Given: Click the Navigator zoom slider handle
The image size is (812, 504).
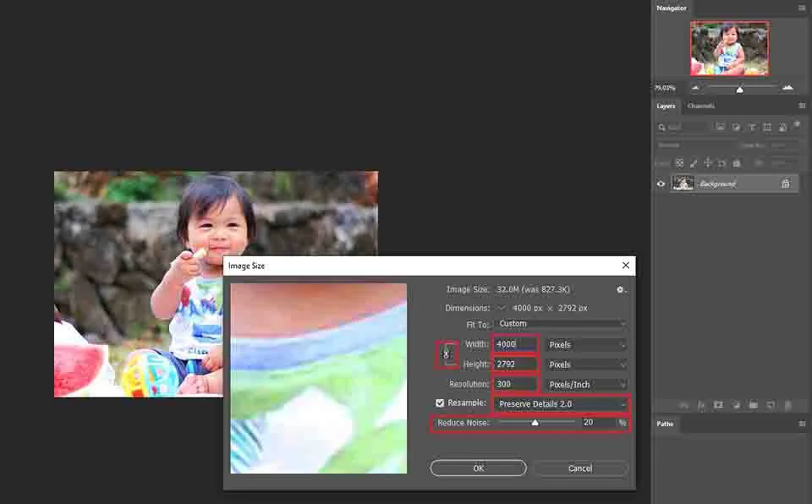Looking at the screenshot, I should 739,89.
